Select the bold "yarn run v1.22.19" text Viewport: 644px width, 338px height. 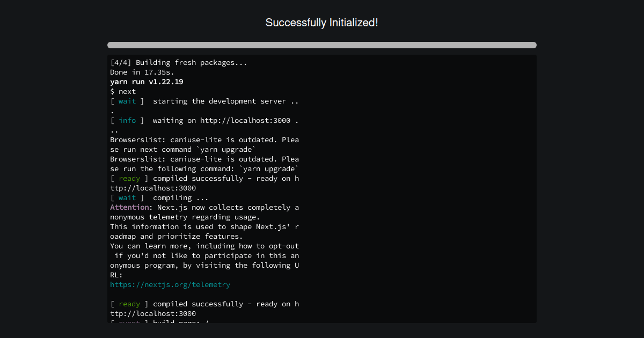[147, 82]
